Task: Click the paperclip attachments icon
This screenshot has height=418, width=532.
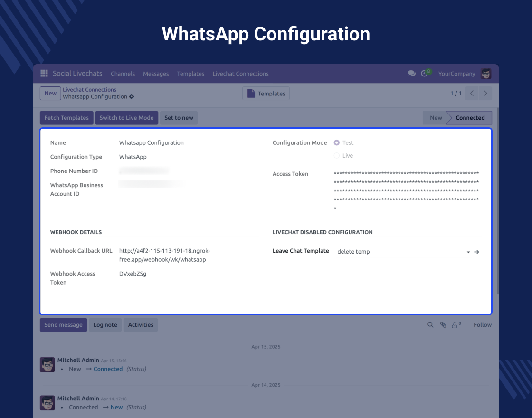Action: click(x=443, y=325)
